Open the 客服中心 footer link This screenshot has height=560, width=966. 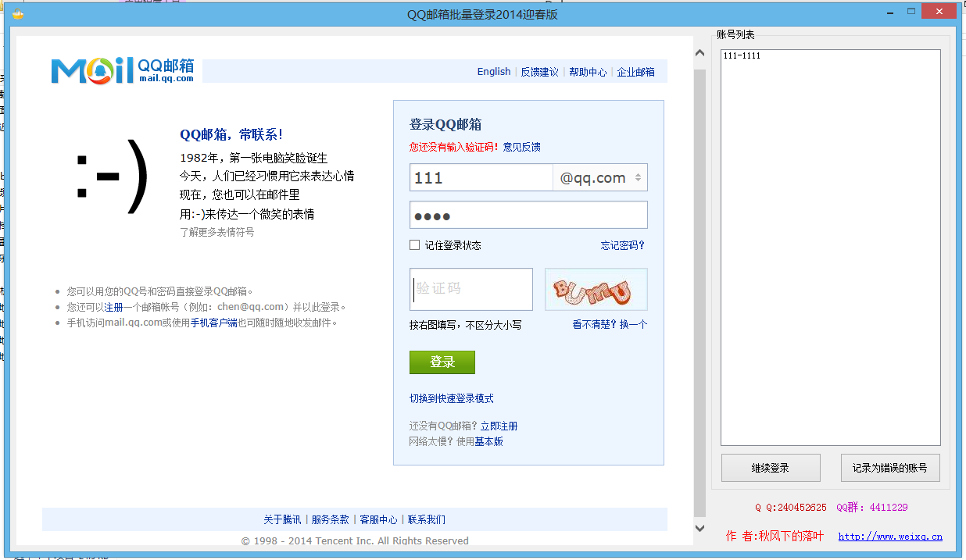[x=378, y=519]
